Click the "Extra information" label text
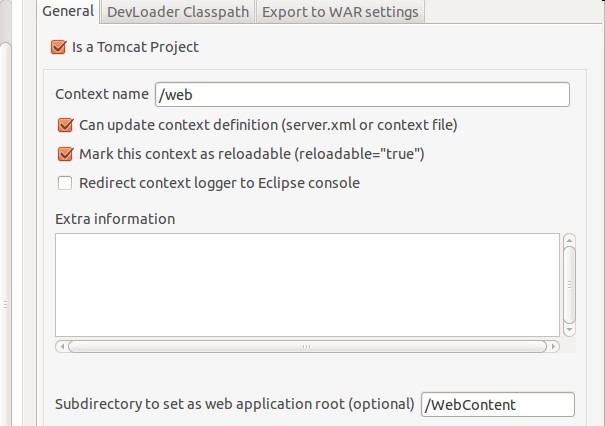Viewport: 605px width, 426px height. [x=115, y=218]
